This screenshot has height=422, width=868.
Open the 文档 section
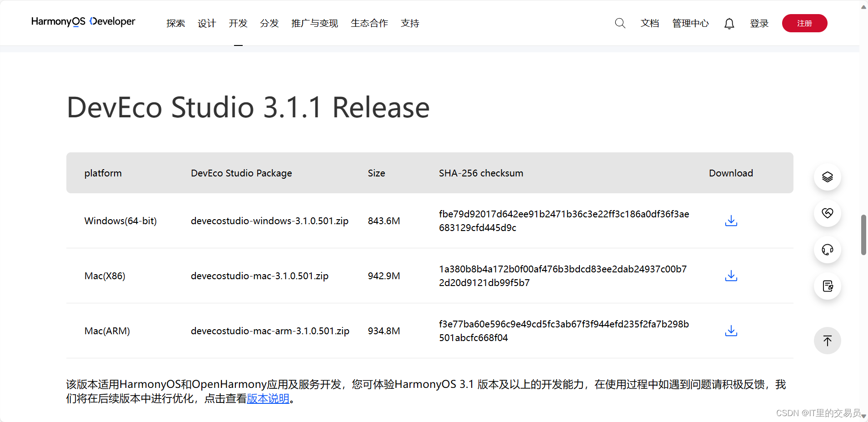point(649,23)
